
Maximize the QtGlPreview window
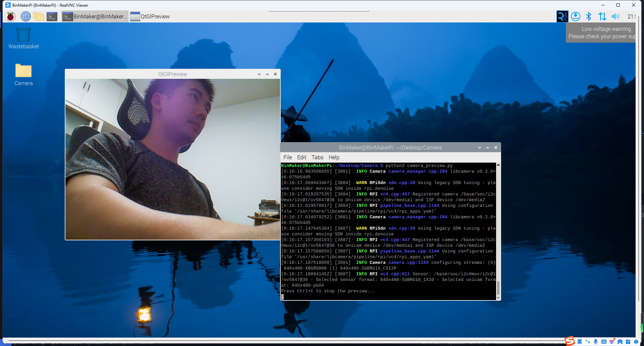click(x=267, y=74)
